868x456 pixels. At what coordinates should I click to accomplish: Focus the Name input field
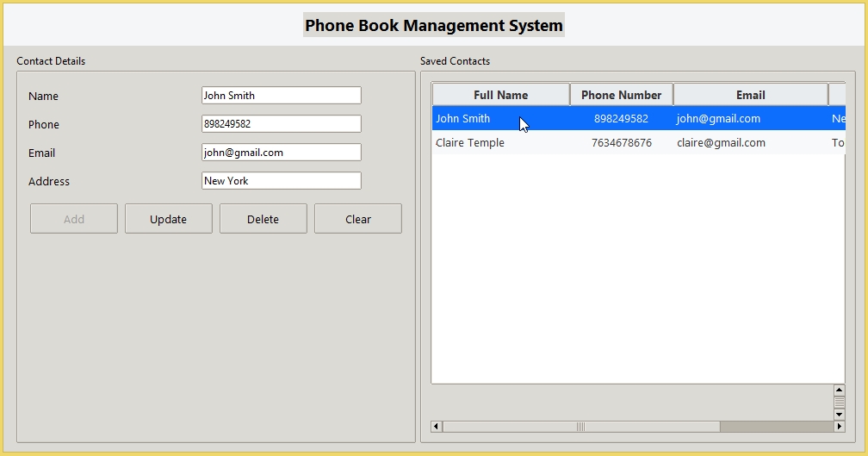pyautogui.click(x=281, y=96)
